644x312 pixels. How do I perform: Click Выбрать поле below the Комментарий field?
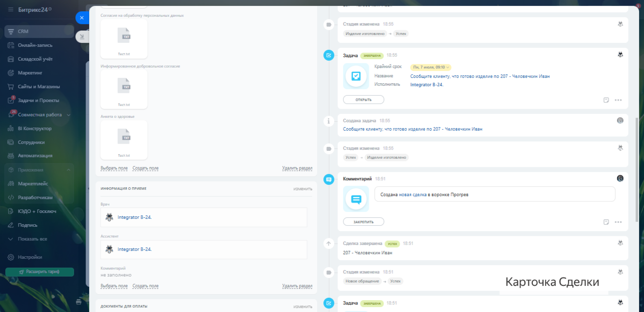(x=114, y=286)
